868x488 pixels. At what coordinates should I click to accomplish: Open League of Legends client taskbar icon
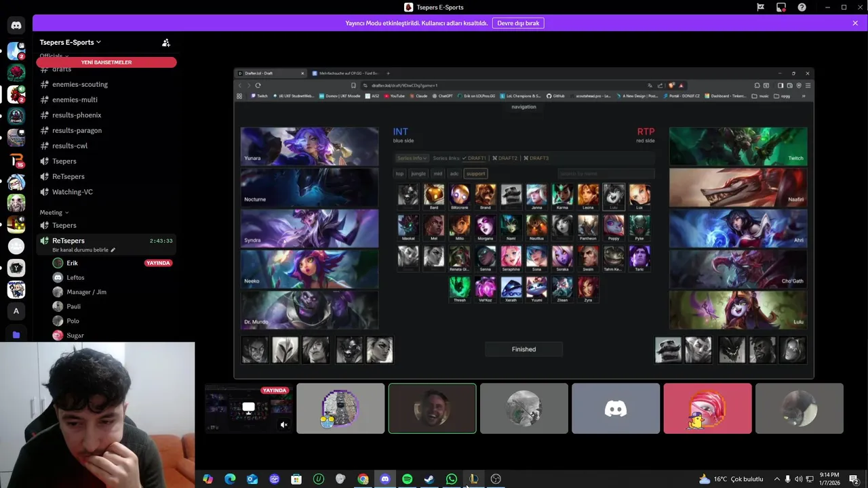coord(473,479)
